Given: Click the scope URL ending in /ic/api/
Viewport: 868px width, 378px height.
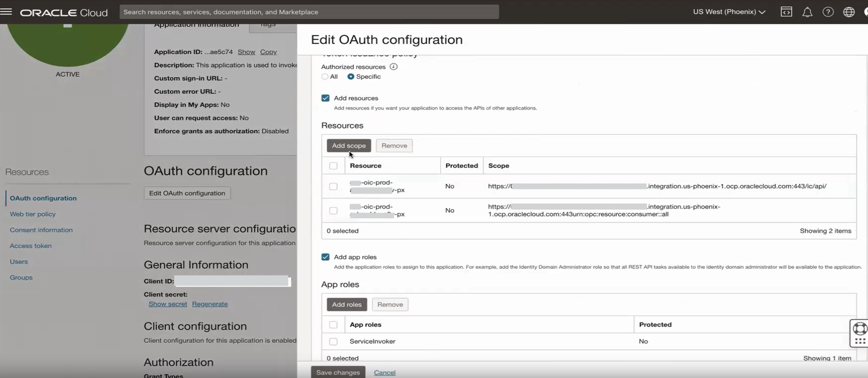Looking at the screenshot, I should click(x=657, y=186).
